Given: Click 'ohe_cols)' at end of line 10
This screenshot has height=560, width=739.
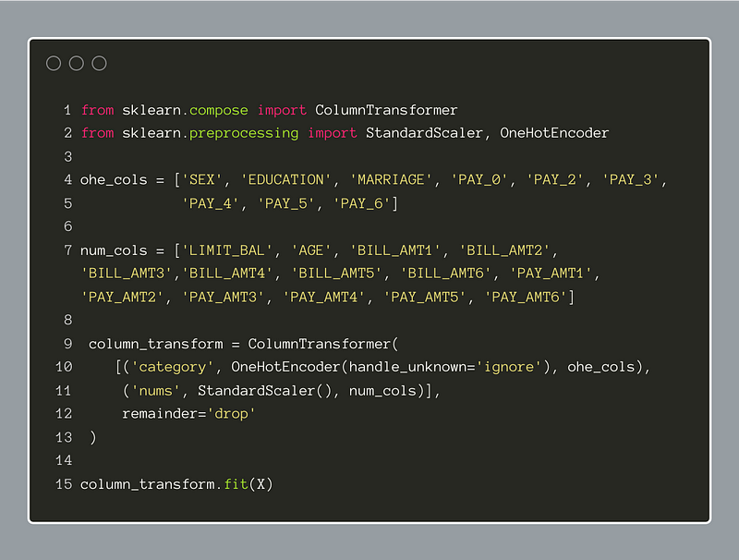Looking at the screenshot, I should (605, 367).
